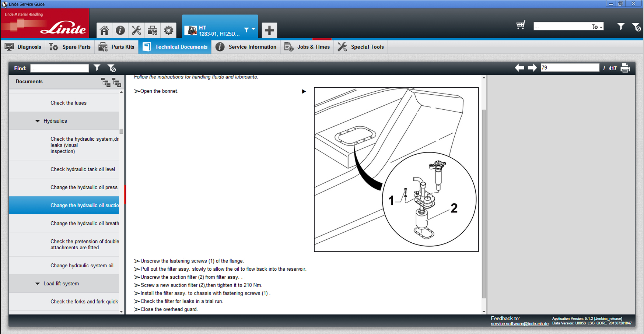The image size is (644, 334).
Task: Switch to the Spare Parts tab
Action: (x=70, y=47)
